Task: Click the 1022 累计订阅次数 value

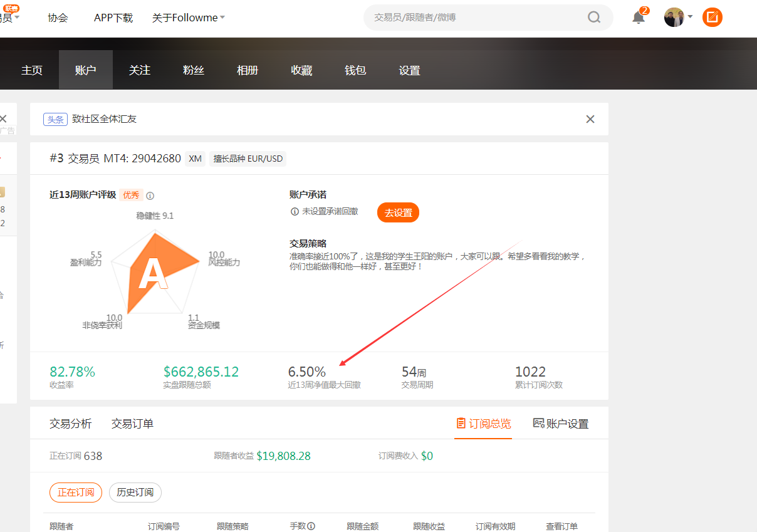Action: 531,372
